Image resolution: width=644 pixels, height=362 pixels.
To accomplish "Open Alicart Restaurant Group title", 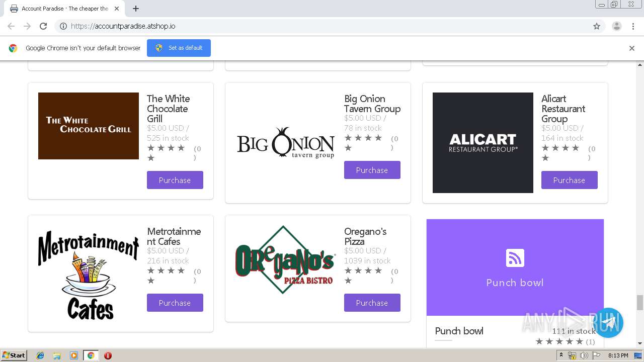I will click(x=563, y=109).
